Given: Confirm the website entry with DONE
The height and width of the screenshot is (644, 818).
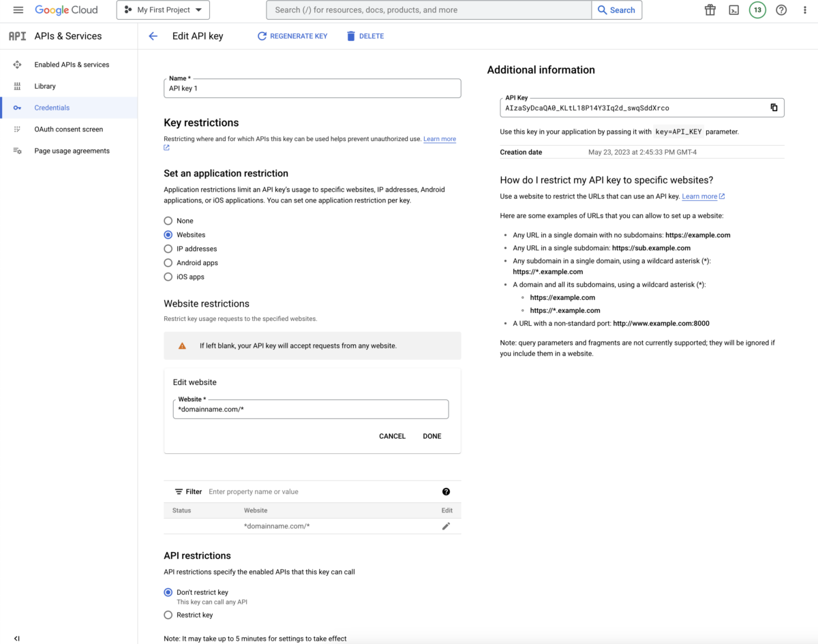Looking at the screenshot, I should (431, 436).
